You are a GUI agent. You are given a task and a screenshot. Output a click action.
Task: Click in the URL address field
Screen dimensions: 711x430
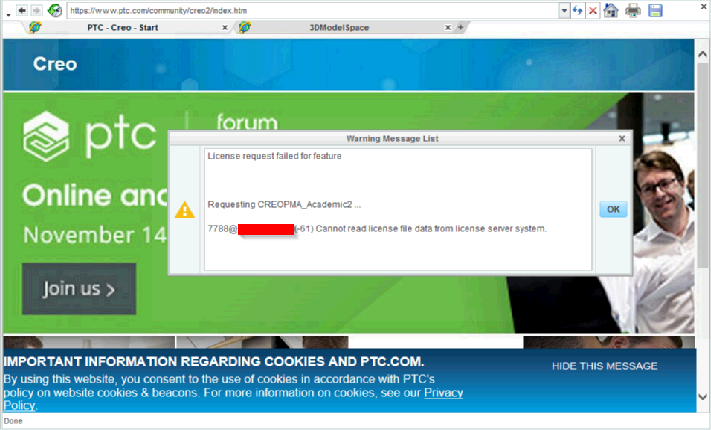point(313,10)
